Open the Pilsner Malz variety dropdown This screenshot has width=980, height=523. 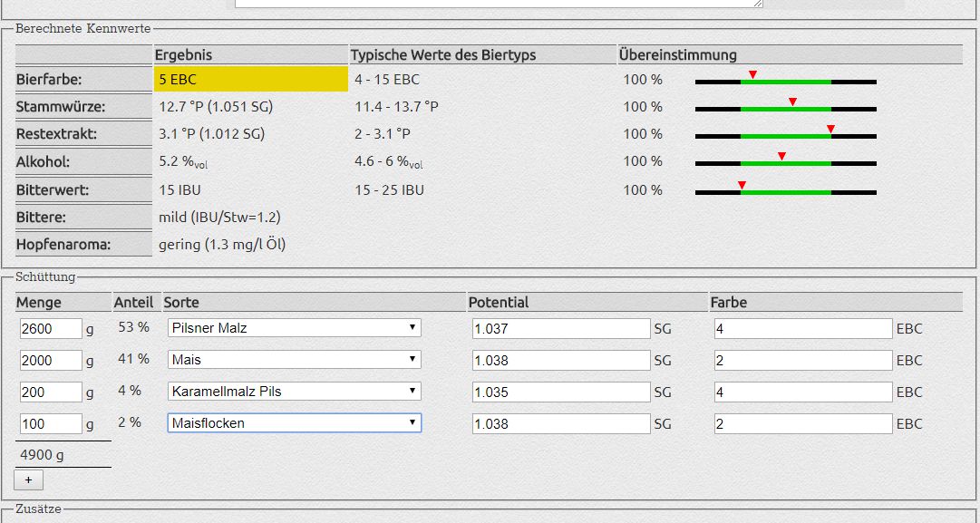pos(294,328)
